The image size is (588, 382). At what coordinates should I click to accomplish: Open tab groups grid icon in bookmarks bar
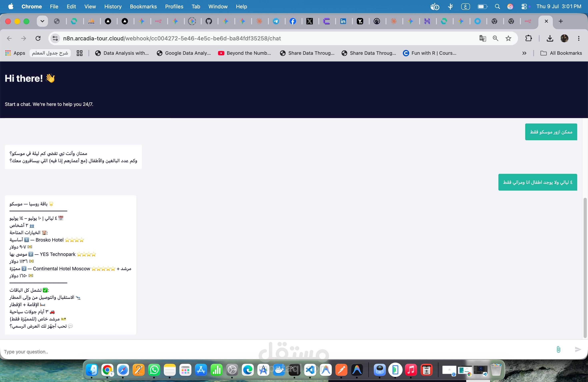(x=80, y=53)
